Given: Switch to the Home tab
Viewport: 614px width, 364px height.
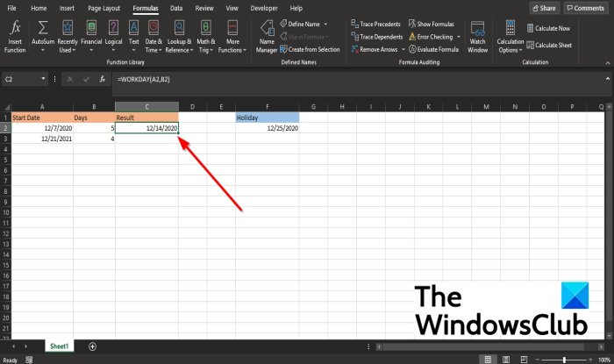Looking at the screenshot, I should pyautogui.click(x=39, y=8).
